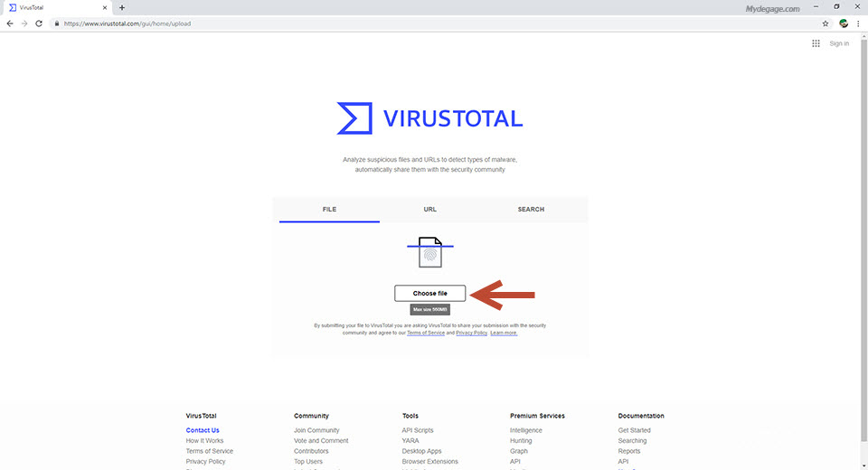
Task: Bookmark page with the star icon
Action: coord(826,23)
